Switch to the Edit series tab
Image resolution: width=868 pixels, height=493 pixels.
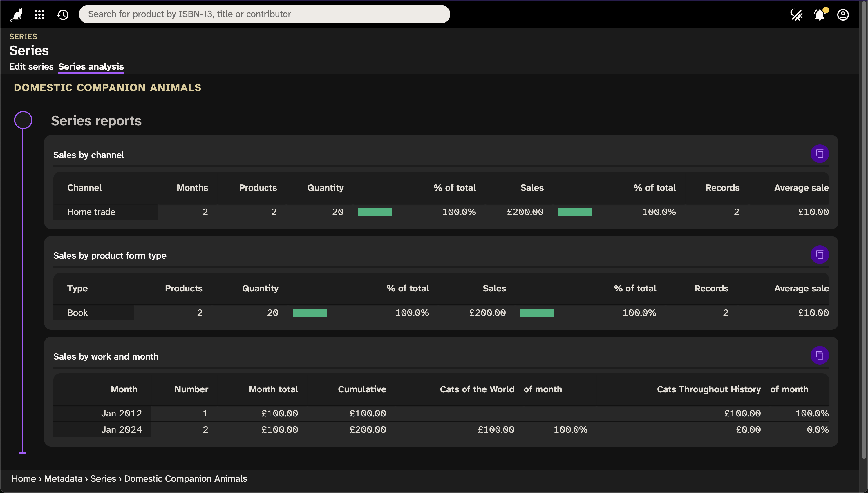(x=31, y=66)
